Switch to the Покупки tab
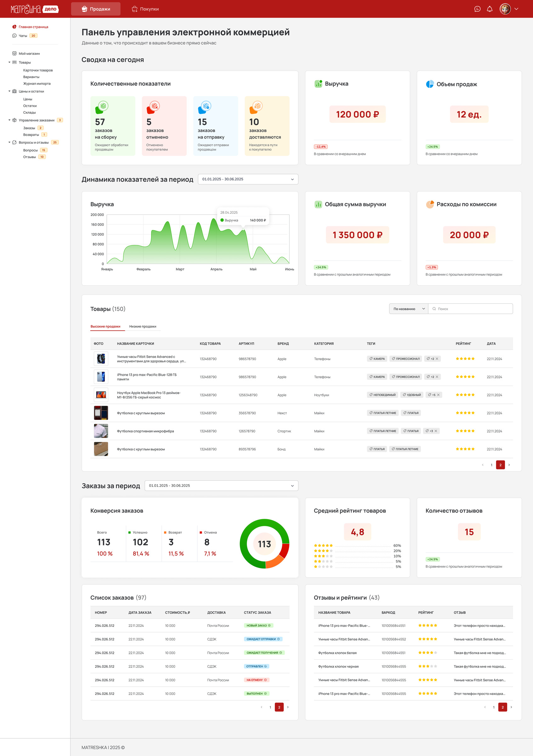The height and width of the screenshot is (756, 533). 145,9
